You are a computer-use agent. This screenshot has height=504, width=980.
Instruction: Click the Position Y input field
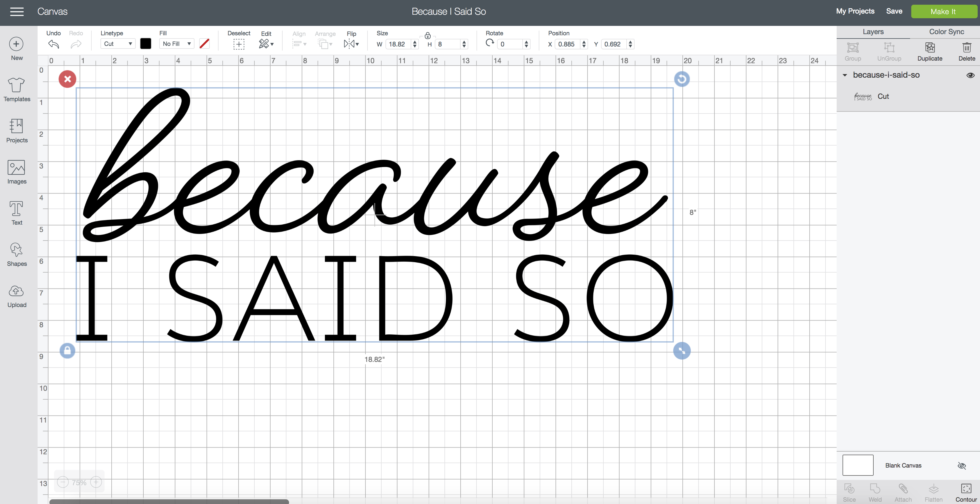[x=614, y=44]
